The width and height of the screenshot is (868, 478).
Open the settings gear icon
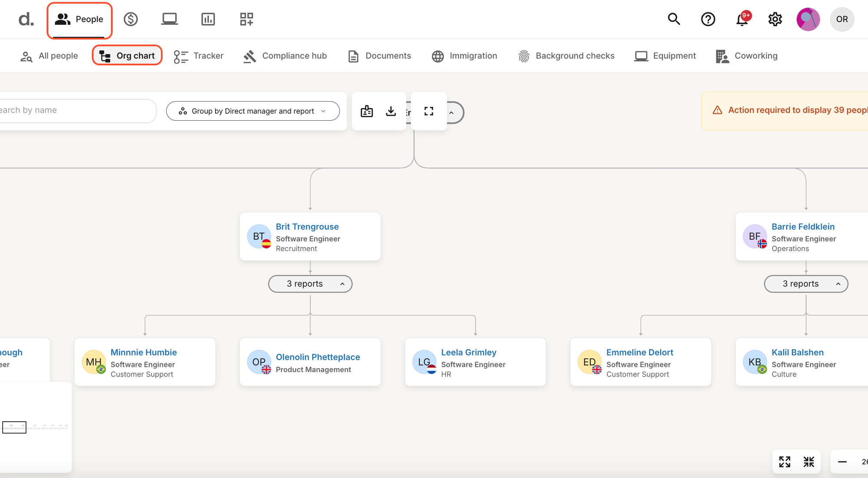click(x=775, y=19)
